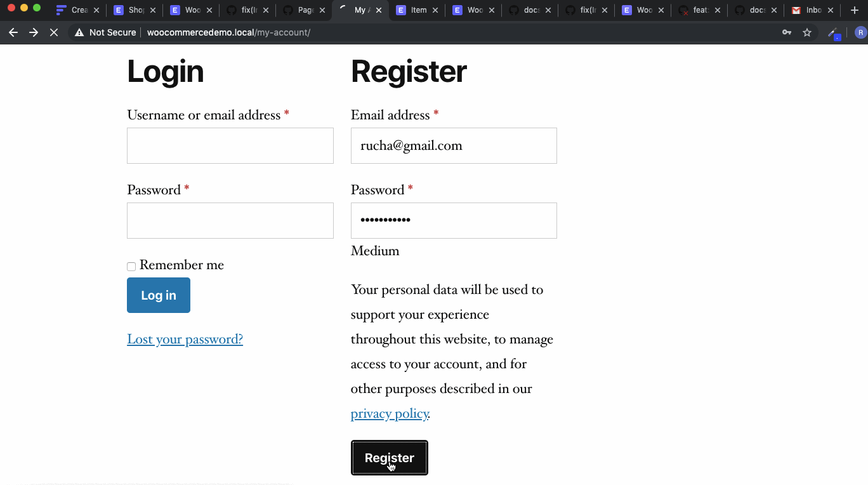
Task: Close the Gmail Inbox tab
Action: pyautogui.click(x=832, y=10)
